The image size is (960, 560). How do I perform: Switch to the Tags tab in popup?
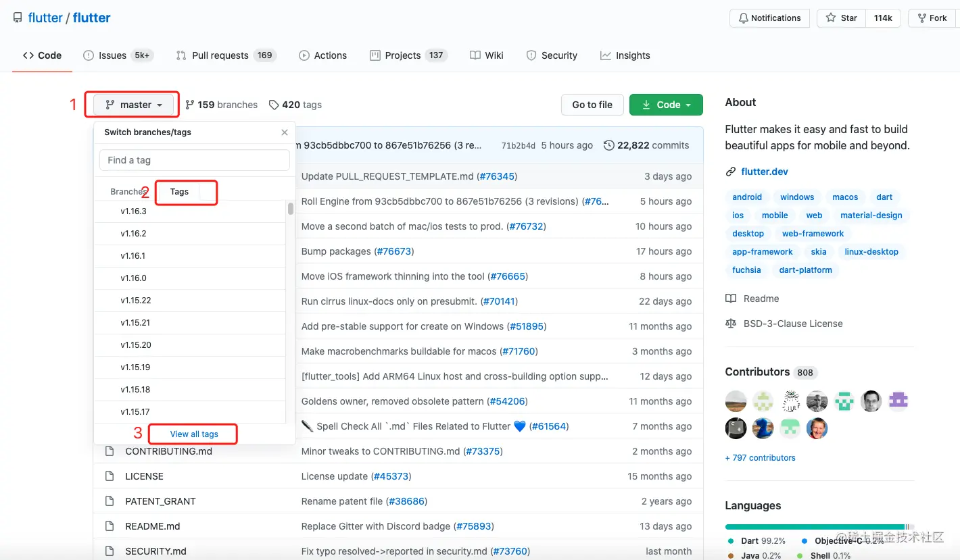(x=179, y=192)
